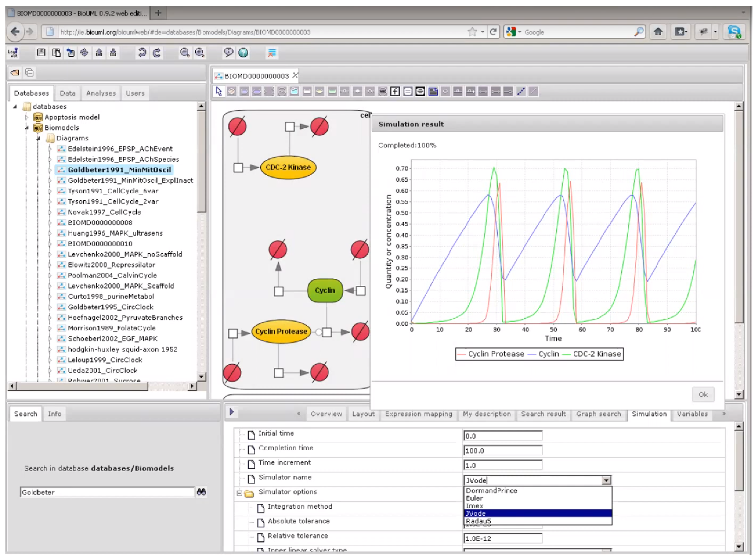Switch to the Analyses tab
Screen dimensions: 756x560
tap(101, 93)
